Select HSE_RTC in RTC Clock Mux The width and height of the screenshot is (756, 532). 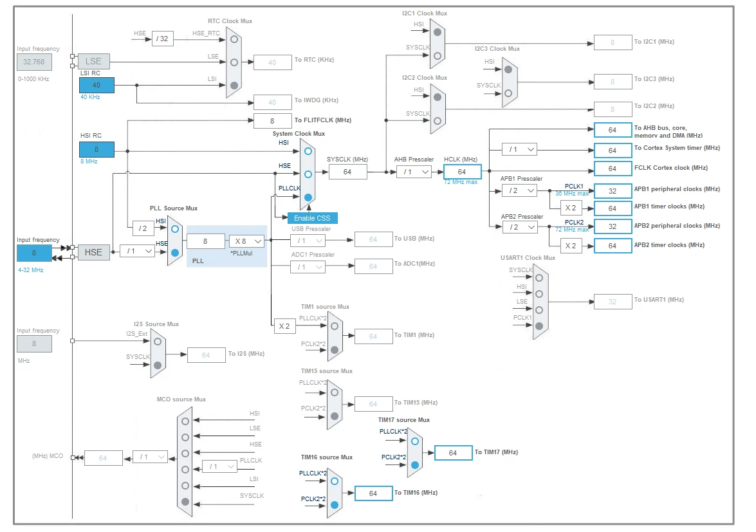[x=234, y=39]
